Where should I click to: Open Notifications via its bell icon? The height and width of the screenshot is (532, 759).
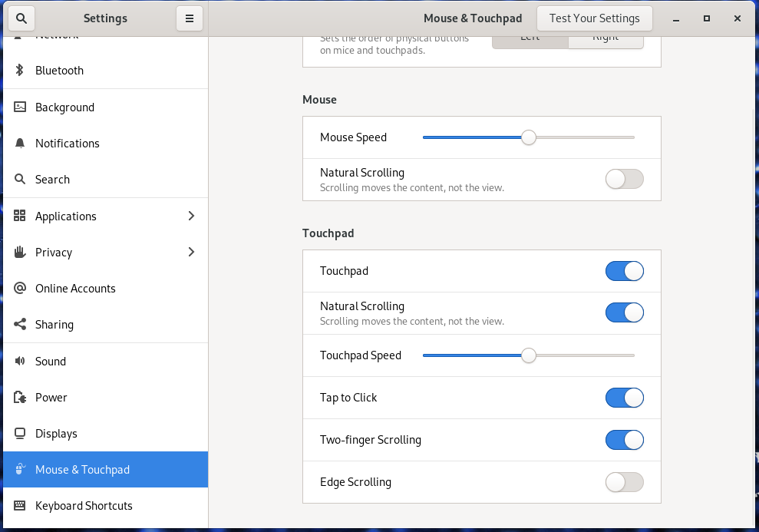coord(18,143)
